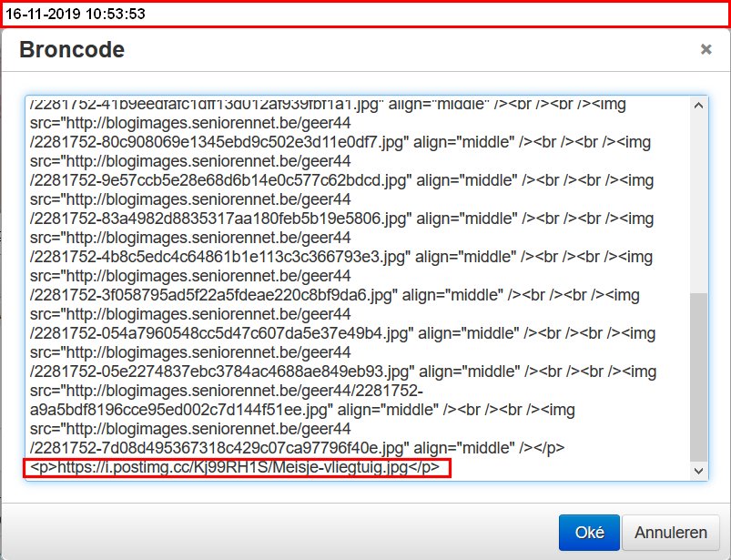Close the Broncode dialog with the X

click(706, 49)
